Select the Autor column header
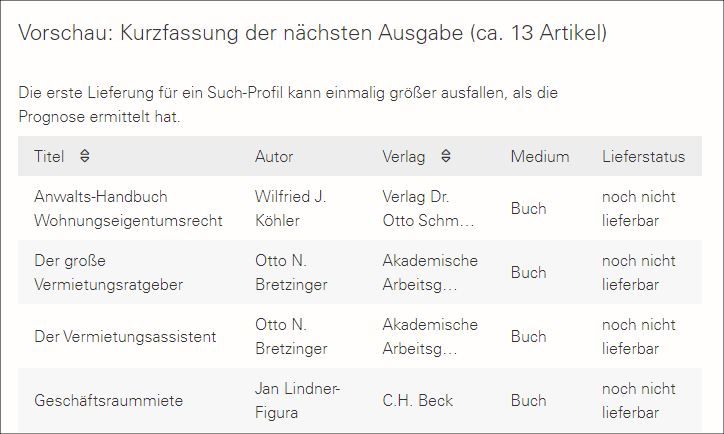Image resolution: width=724 pixels, height=434 pixels. (274, 156)
